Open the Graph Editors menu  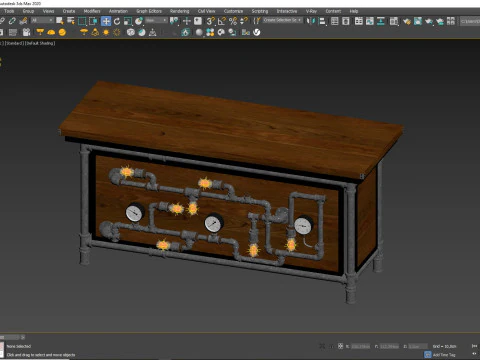149,11
